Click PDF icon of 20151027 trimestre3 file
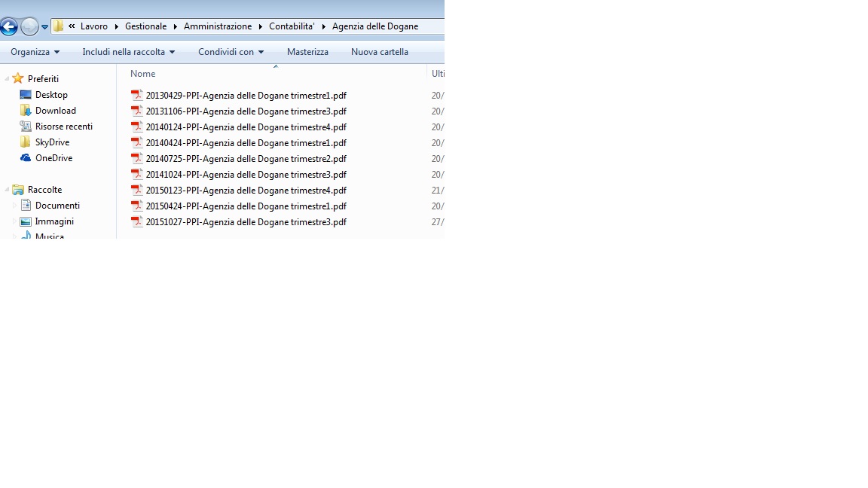 point(136,222)
